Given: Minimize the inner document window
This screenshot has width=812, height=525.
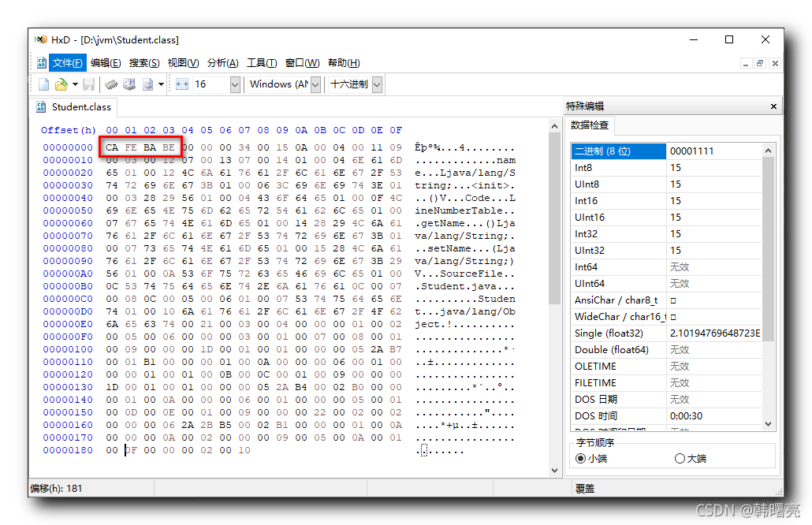Looking at the screenshot, I should (746, 63).
